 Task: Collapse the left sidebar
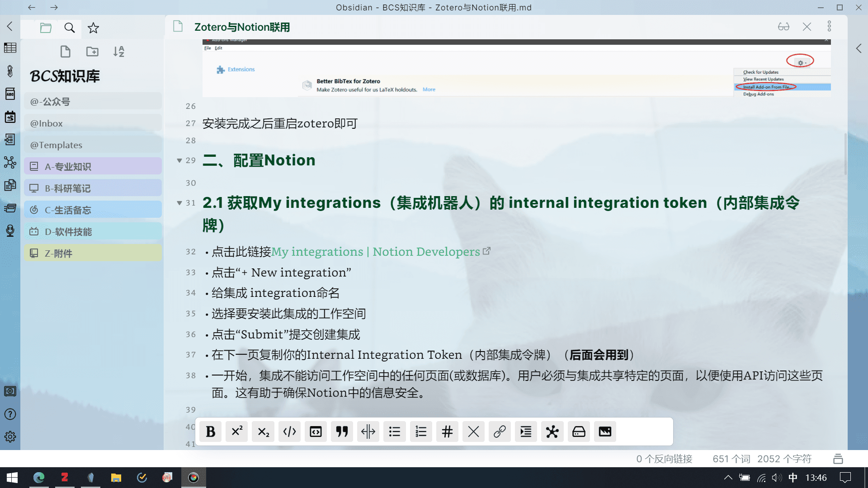coord(10,27)
